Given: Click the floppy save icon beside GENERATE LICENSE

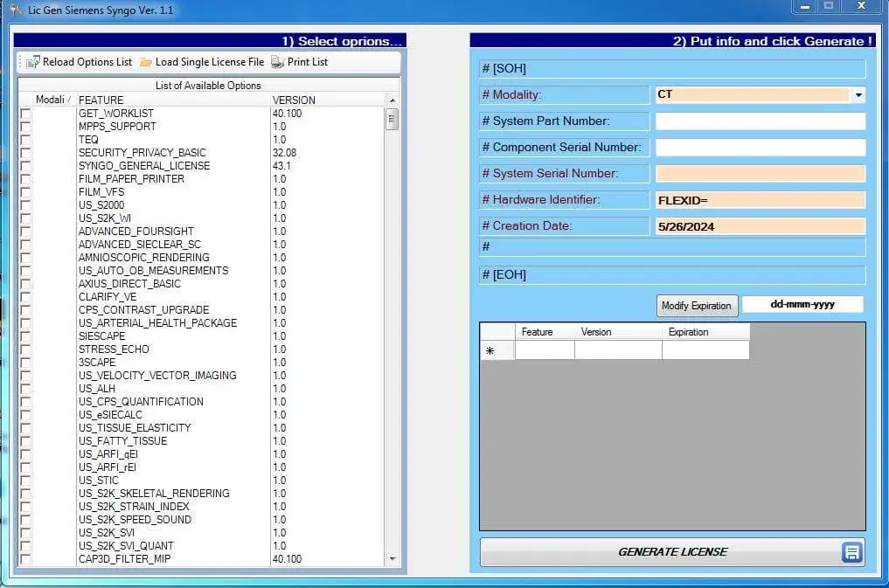Looking at the screenshot, I should point(851,552).
